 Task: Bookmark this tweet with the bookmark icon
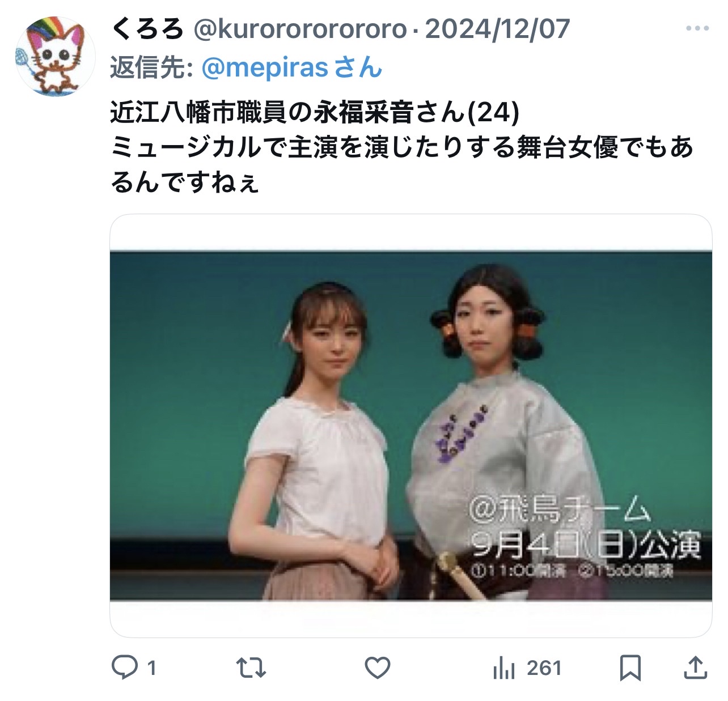tap(630, 668)
